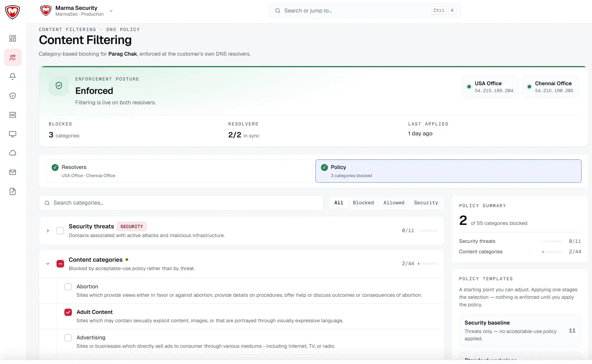Open the Resolvers step card
Viewport: 592px width, 364px height.
tap(179, 171)
